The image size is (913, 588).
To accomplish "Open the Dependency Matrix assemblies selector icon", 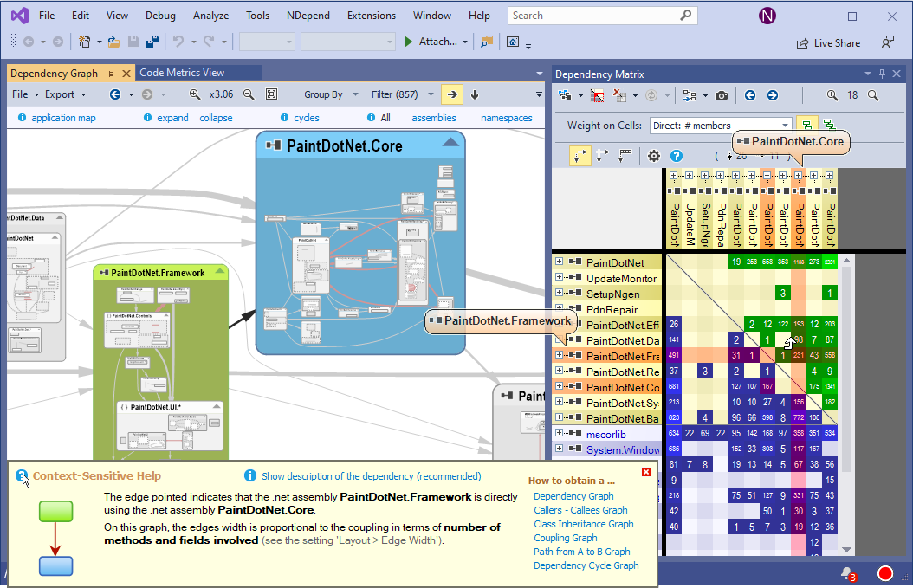I will click(564, 95).
